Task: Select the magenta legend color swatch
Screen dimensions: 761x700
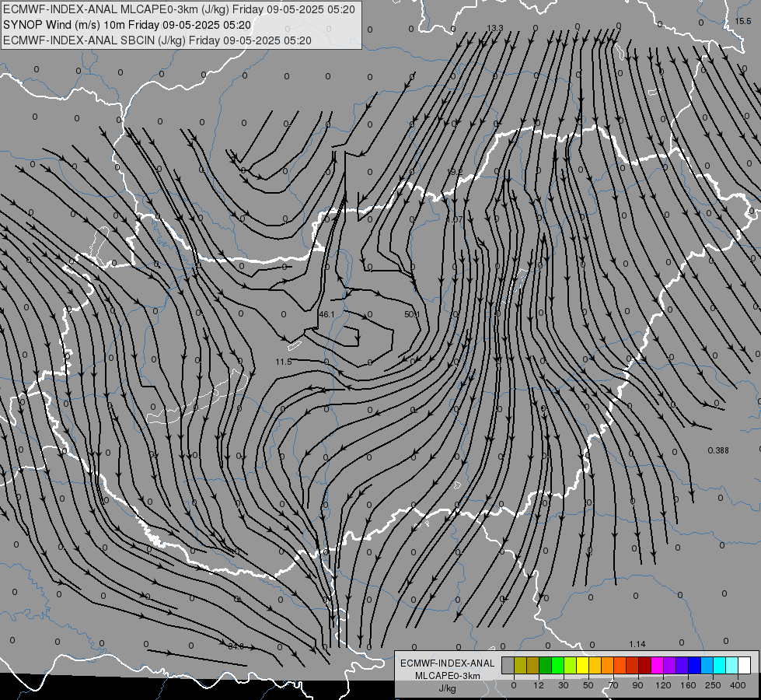Action: (658, 665)
